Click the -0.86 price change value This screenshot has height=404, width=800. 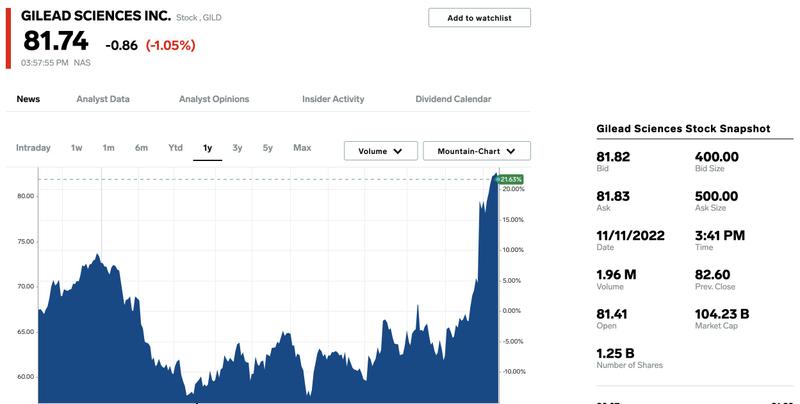tap(121, 45)
